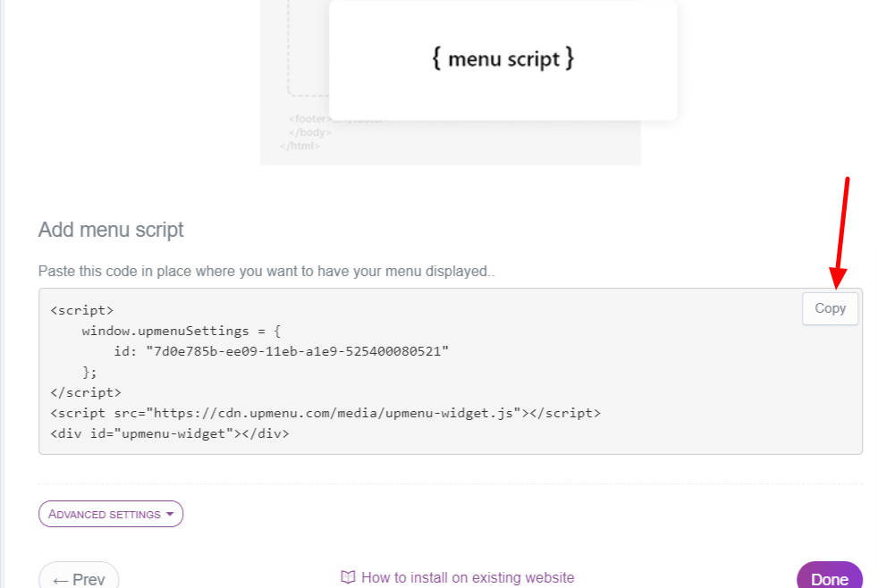Click the red arrow pointing at Copy

pyautogui.click(x=840, y=232)
